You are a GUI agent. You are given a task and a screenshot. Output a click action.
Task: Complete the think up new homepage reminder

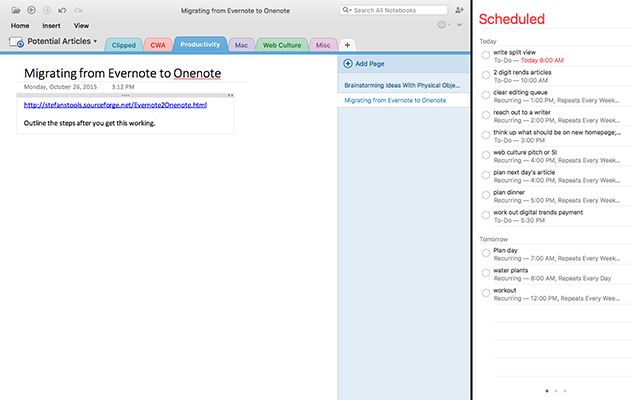click(x=486, y=135)
